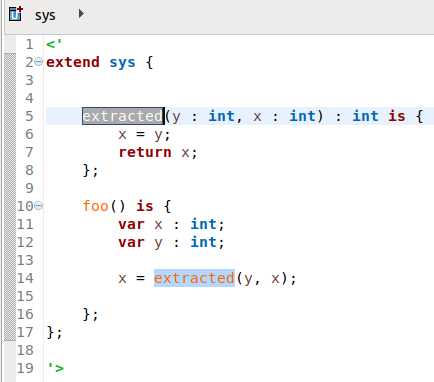434x382 pixels.
Task: Click the opening <' marker on line 1
Action: (x=54, y=44)
